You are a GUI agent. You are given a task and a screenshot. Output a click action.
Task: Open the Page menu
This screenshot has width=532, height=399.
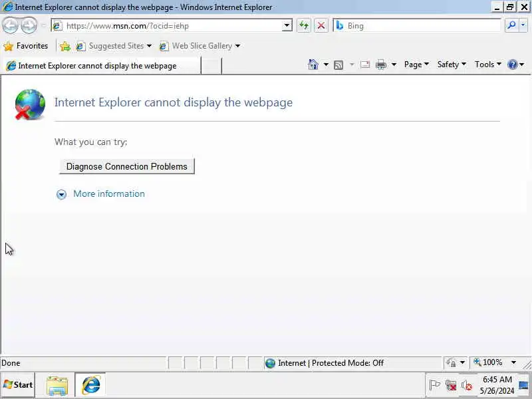pyautogui.click(x=416, y=65)
